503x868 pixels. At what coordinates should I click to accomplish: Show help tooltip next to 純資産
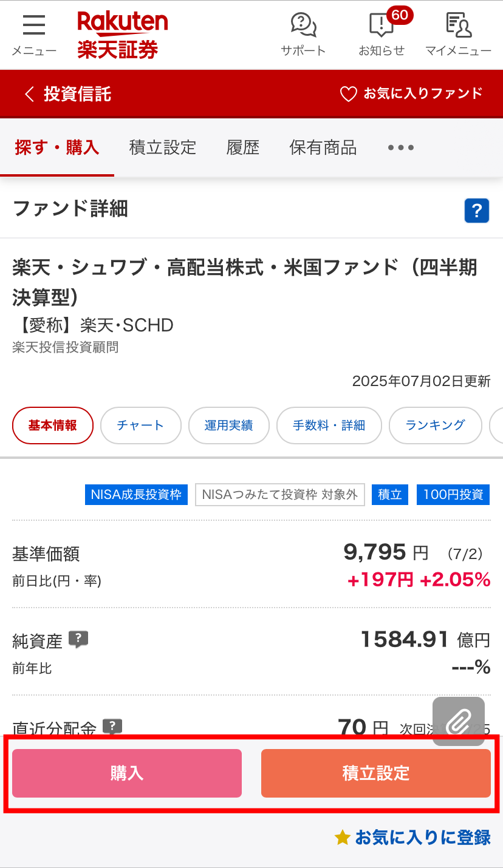(78, 639)
